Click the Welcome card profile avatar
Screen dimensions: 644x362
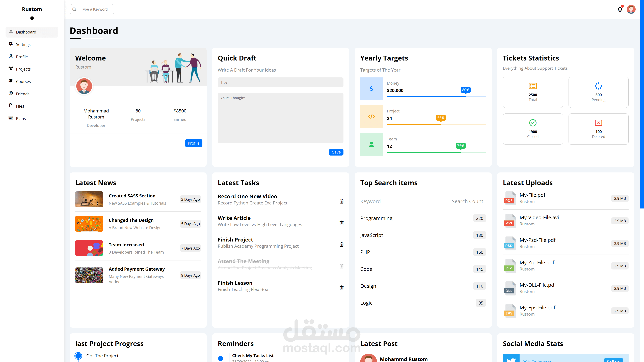84,86
